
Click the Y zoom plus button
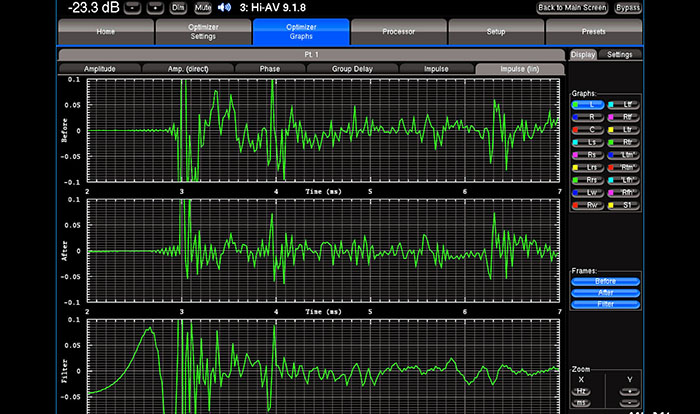point(629,392)
